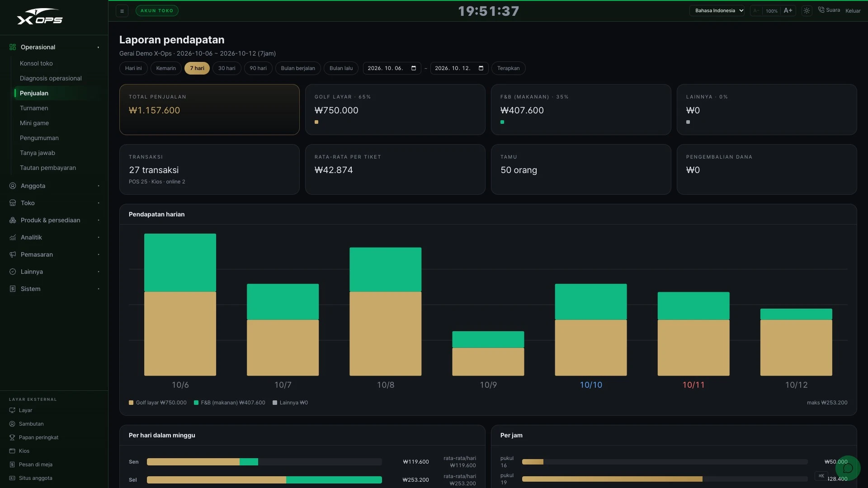The height and width of the screenshot is (488, 868).
Task: Select the 7 hari range filter
Action: (x=197, y=68)
